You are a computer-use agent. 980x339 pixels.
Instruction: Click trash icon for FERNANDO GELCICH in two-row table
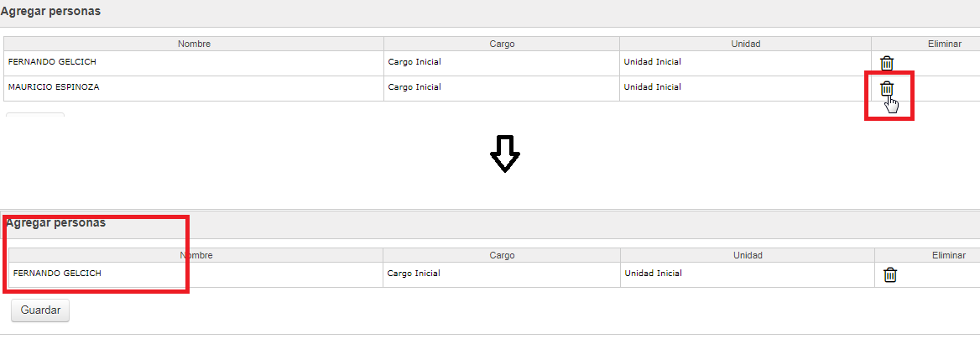[887, 63]
